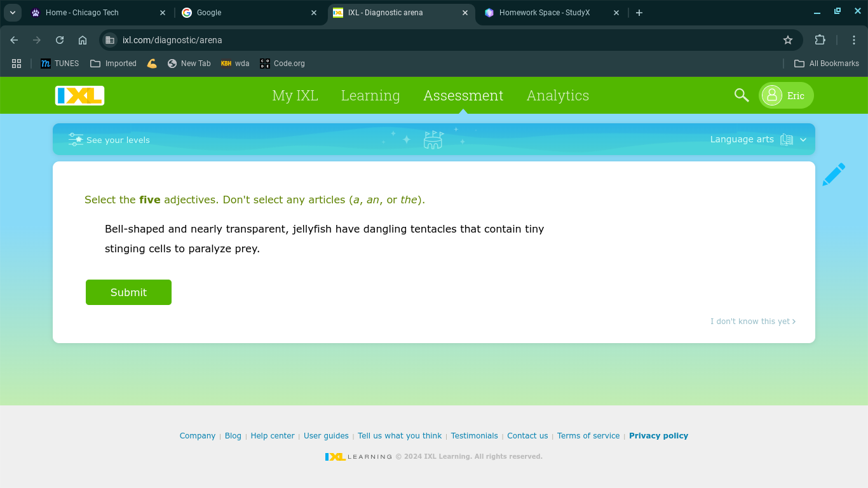Click the browser home icon
The height and width of the screenshot is (488, 868).
point(83,40)
